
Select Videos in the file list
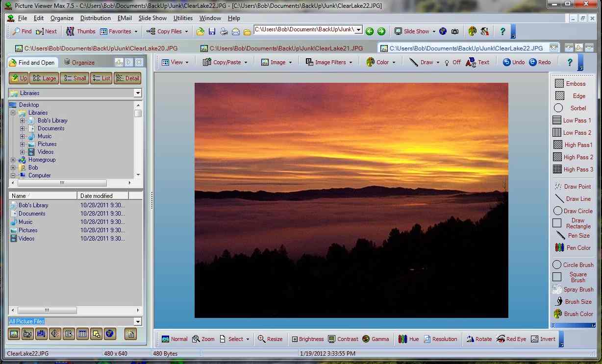point(27,239)
